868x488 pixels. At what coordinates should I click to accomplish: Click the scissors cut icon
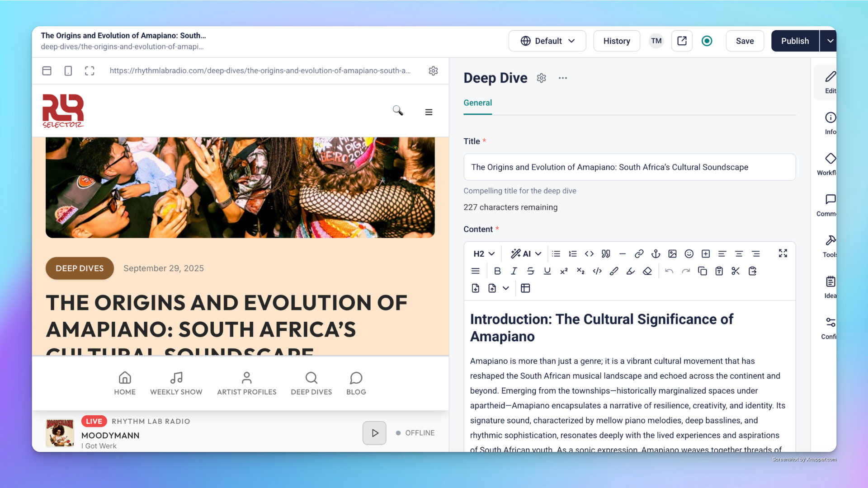[736, 271]
